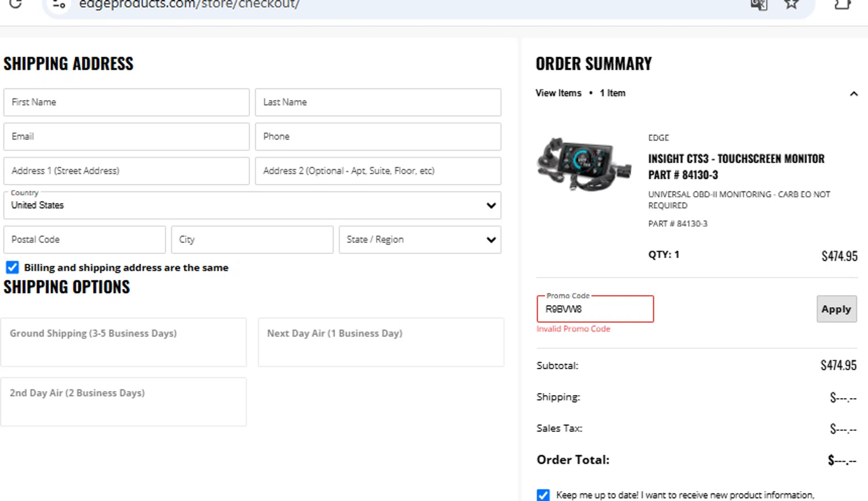Choose Next Day Air shipping

[x=381, y=342]
